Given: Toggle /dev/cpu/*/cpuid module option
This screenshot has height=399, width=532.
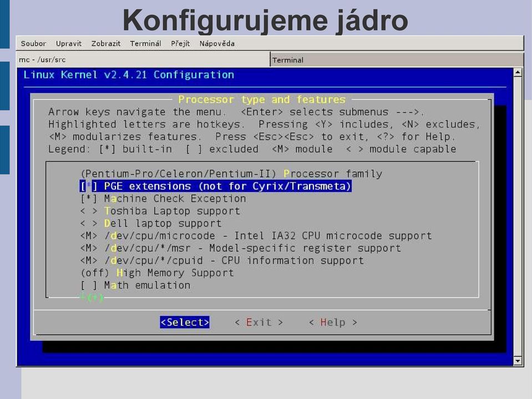Looking at the screenshot, I should tap(222, 261).
